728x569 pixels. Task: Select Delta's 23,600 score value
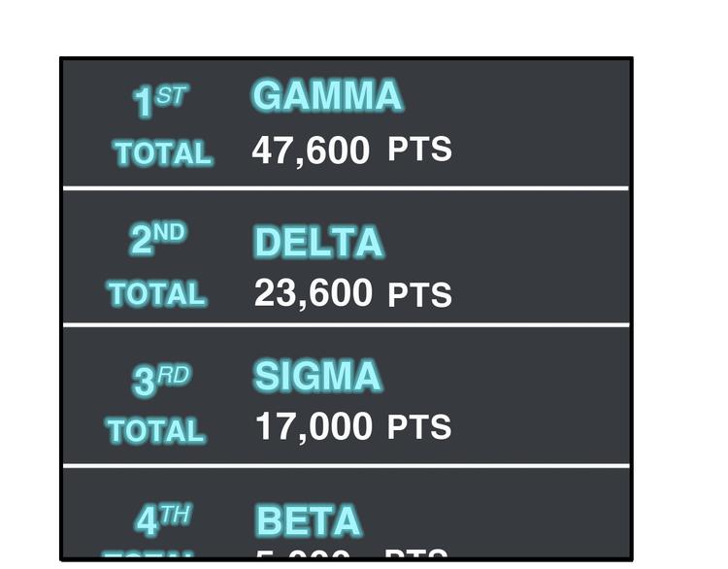tap(313, 292)
